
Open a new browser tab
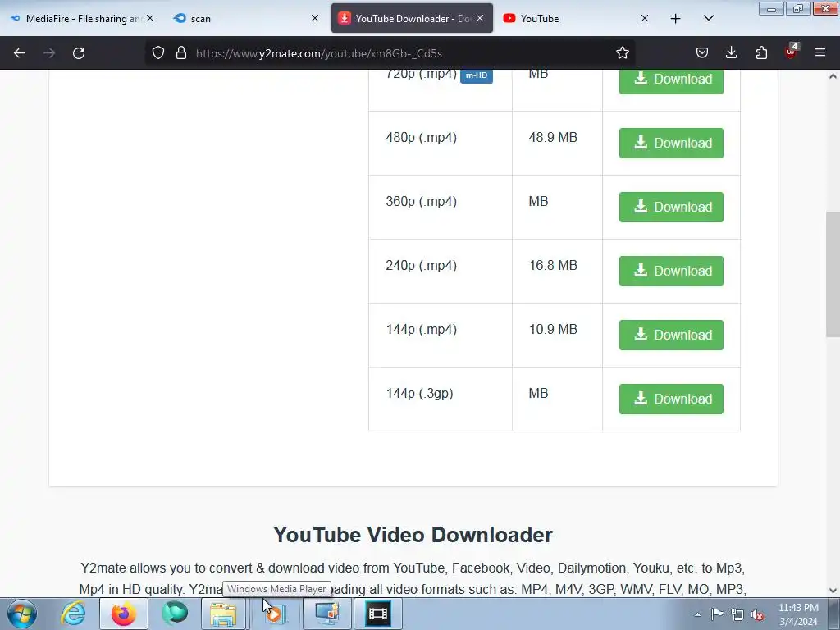coord(676,19)
